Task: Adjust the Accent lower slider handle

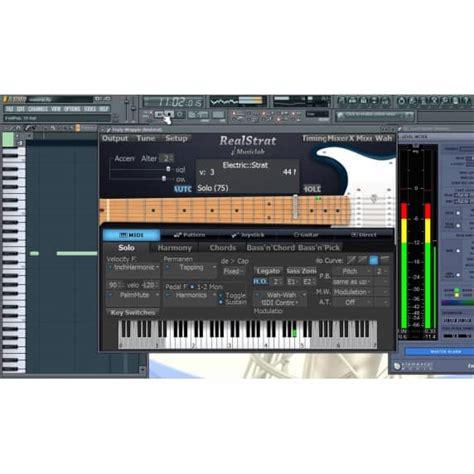Action: [164, 179]
